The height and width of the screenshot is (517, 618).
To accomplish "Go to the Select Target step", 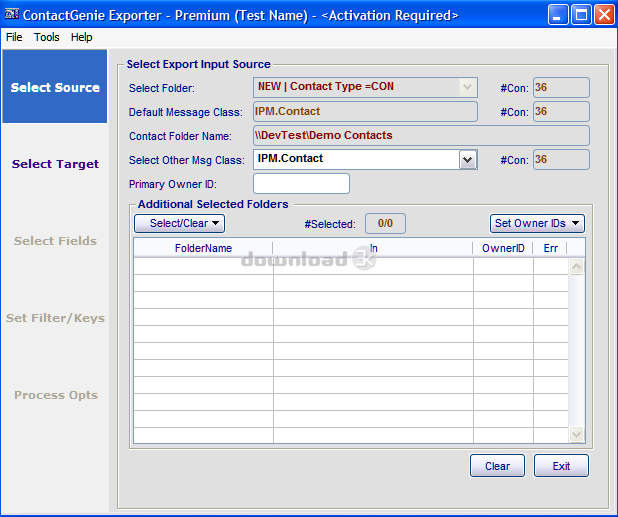I will (55, 164).
